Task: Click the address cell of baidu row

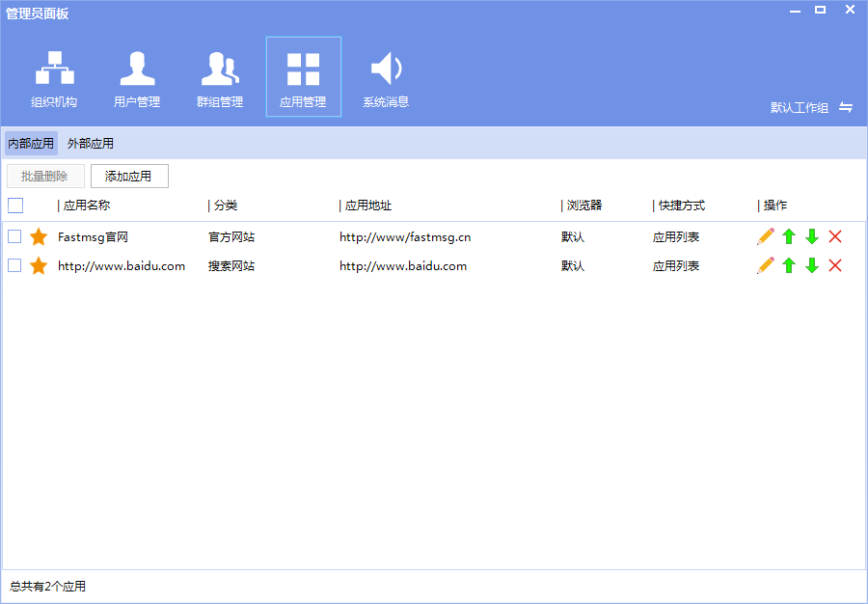Action: click(403, 265)
